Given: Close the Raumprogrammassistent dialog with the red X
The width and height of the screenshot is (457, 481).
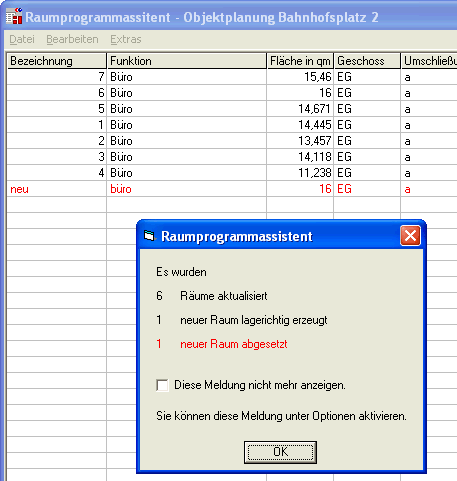Looking at the screenshot, I should pos(410,236).
